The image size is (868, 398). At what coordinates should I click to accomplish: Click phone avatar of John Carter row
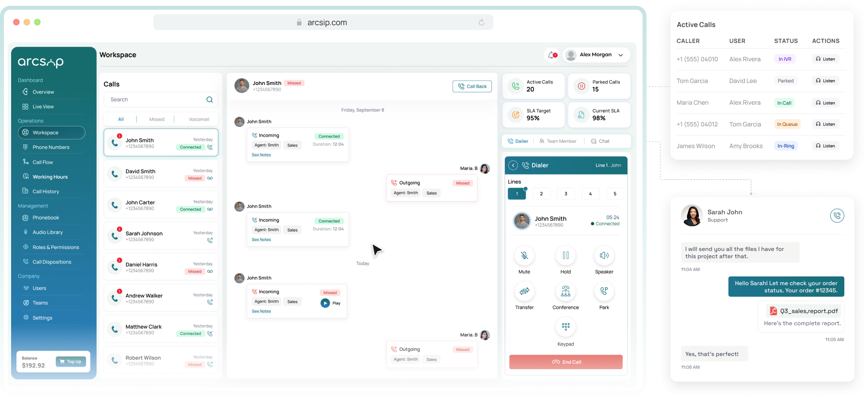(114, 205)
